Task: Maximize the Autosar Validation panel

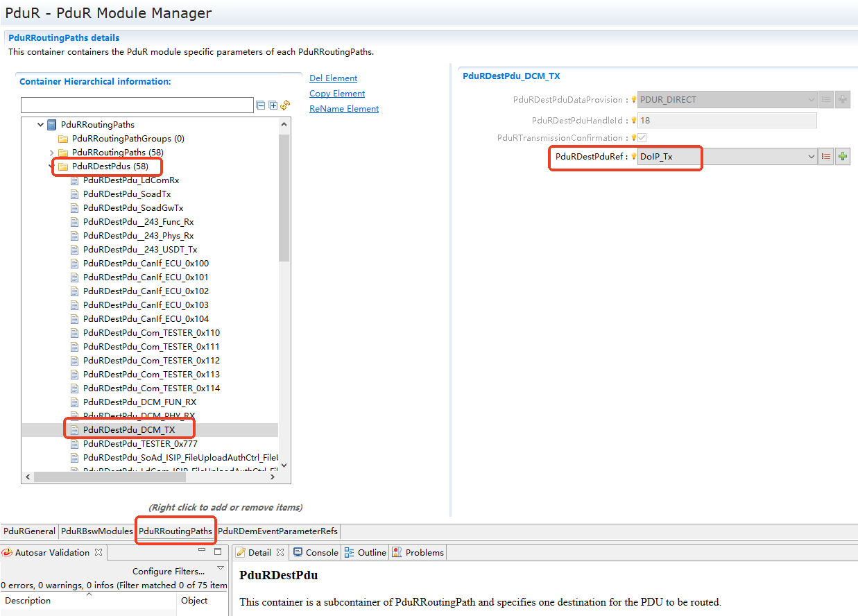Action: (x=218, y=551)
